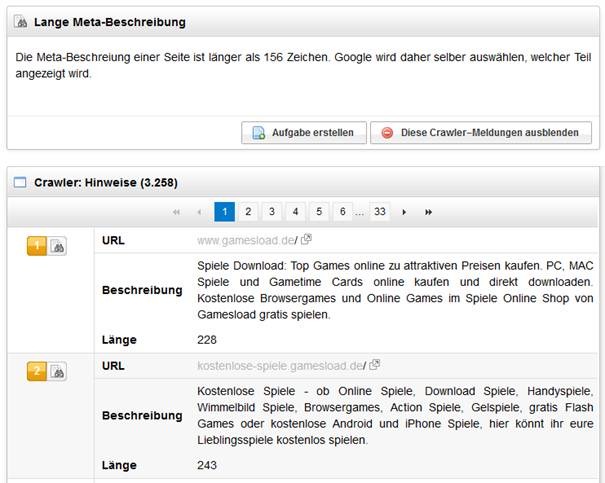Viewport: 605px width, 483px height.
Task: Jump to page 33 of hints
Action: point(380,211)
